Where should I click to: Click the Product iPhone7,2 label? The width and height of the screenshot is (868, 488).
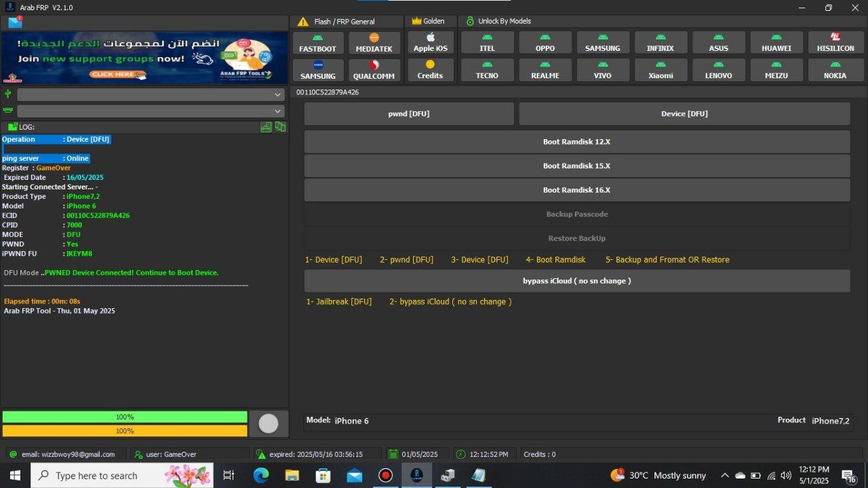[813, 421]
